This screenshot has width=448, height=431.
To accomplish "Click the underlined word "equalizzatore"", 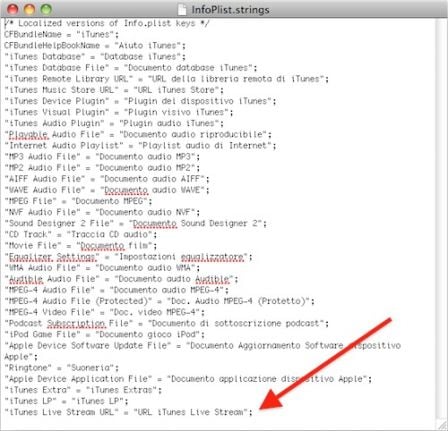I will pyautogui.click(x=212, y=257).
